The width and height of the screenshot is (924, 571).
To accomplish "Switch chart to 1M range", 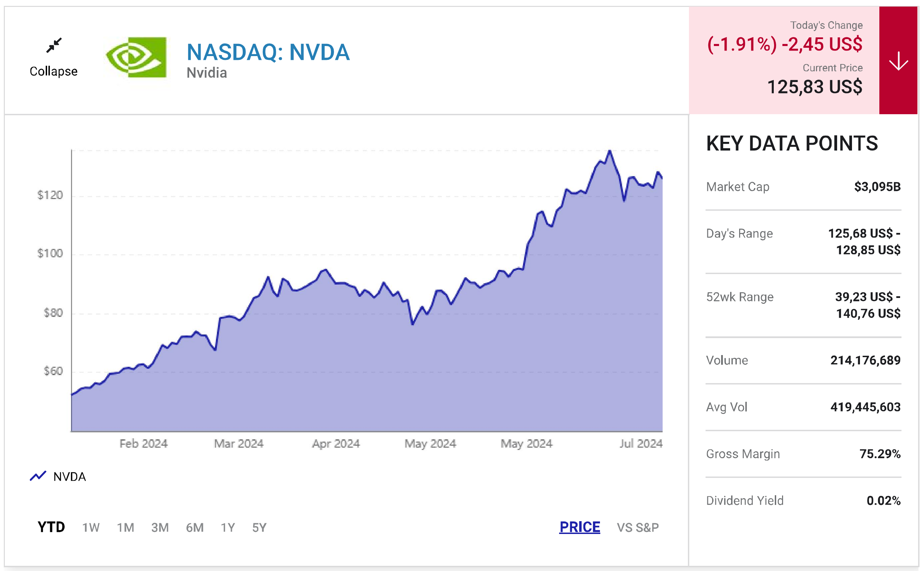I will click(x=125, y=528).
